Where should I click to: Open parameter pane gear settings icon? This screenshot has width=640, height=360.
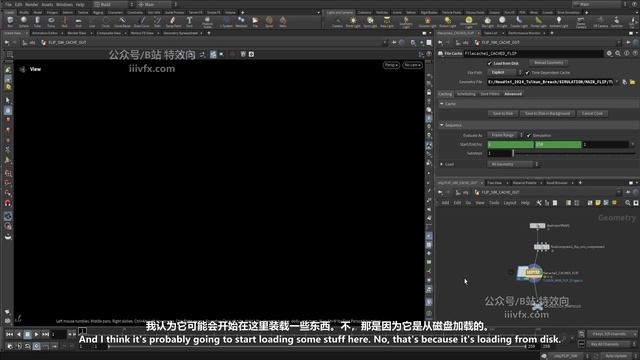point(609,53)
